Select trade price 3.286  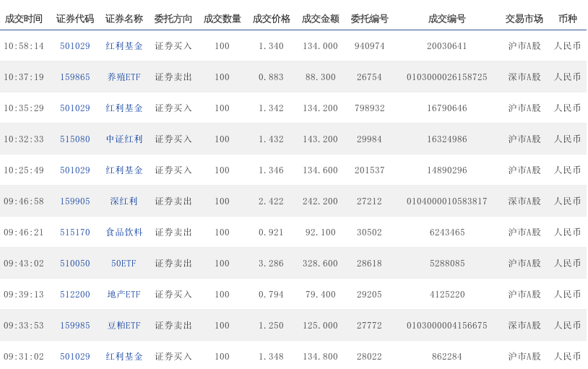point(271,264)
